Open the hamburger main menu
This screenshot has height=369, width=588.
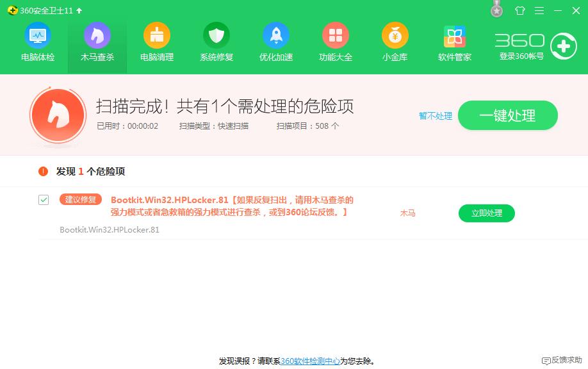pyautogui.click(x=538, y=10)
